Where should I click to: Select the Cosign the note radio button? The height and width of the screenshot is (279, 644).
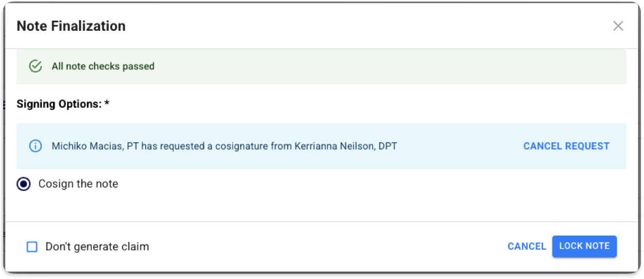(x=23, y=184)
